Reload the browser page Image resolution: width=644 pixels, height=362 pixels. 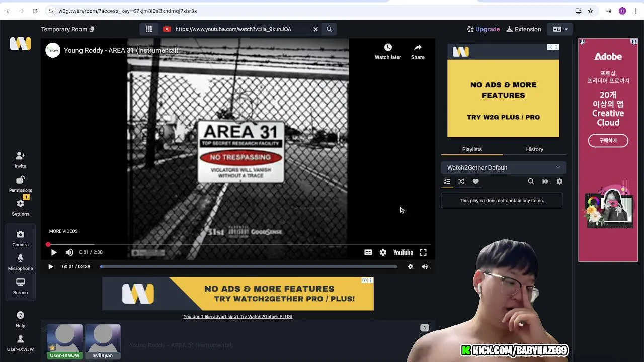tap(35, 11)
